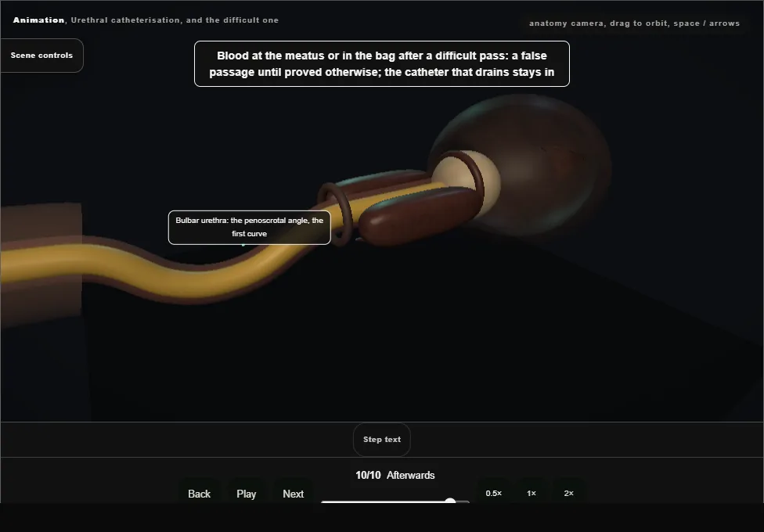This screenshot has height=532, width=764.
Task: Toggle the Step text panel
Action: (x=381, y=440)
